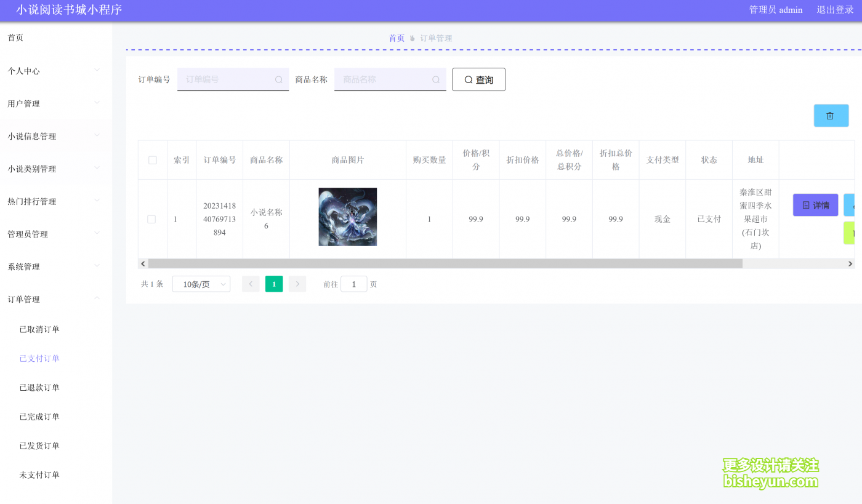Click the product image thumbnail in the order row
Viewport: 862px width, 504px height.
[x=347, y=217]
